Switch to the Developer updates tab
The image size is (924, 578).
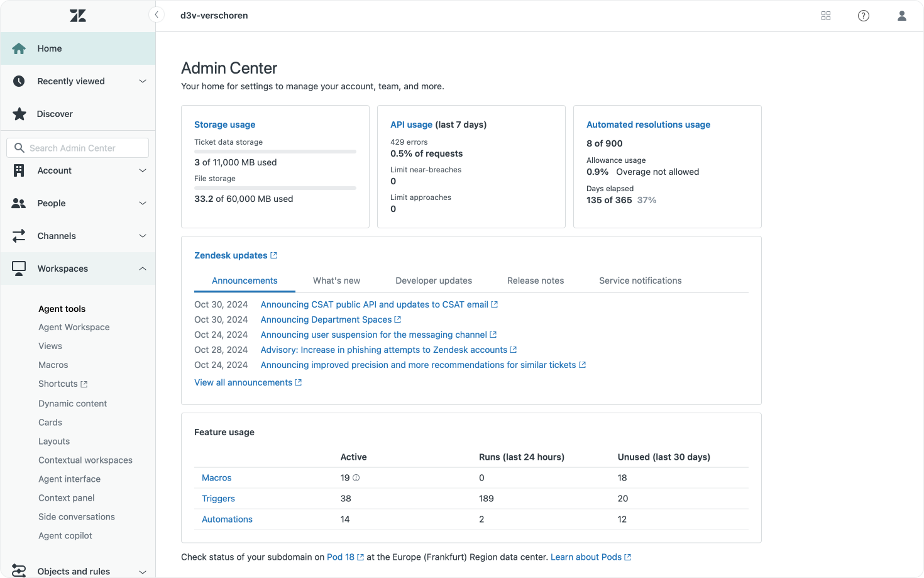point(434,281)
